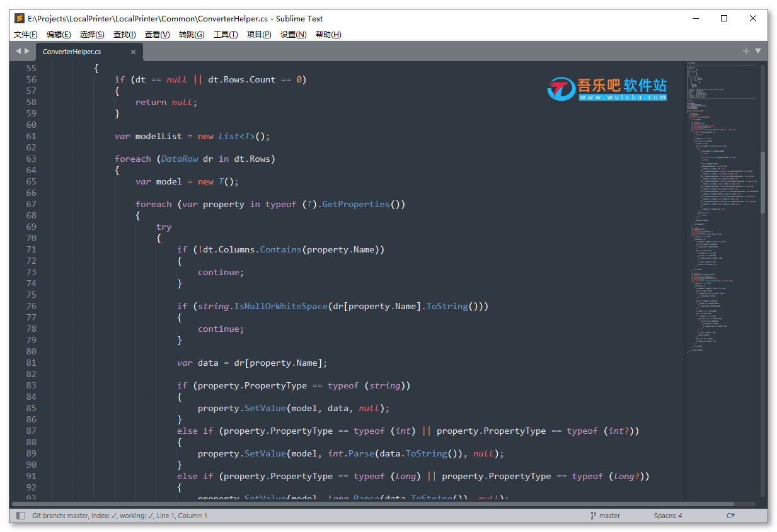Add a new tab with plus icon
The width and height of the screenshot is (777, 532).
coord(746,51)
